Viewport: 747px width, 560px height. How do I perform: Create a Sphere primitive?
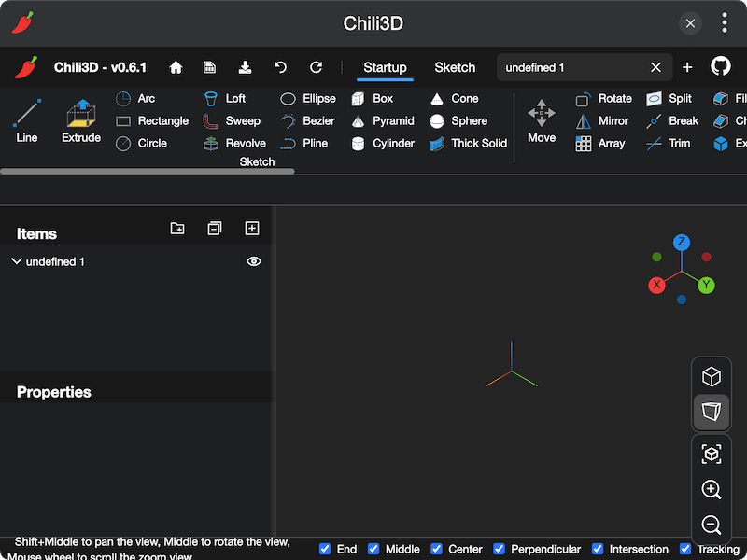(x=458, y=121)
